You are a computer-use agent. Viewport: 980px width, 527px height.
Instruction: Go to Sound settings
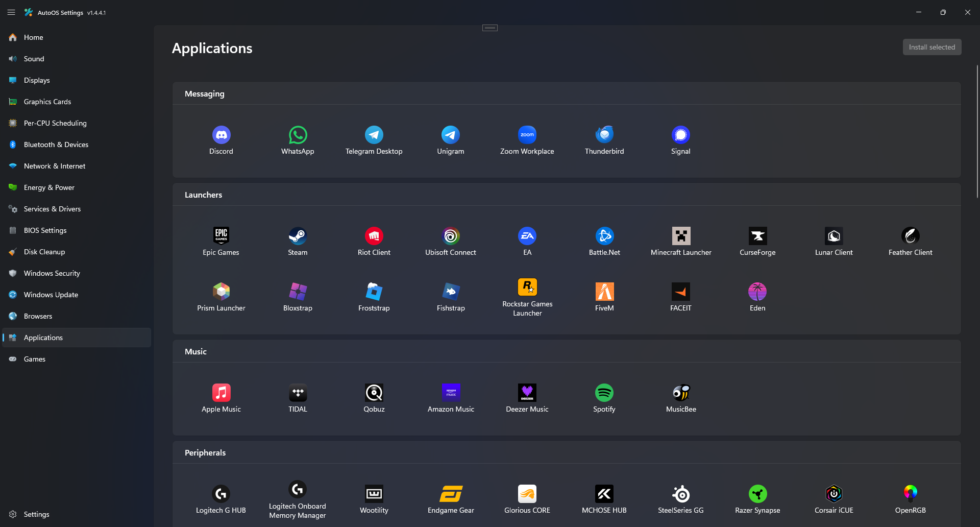(x=77, y=59)
